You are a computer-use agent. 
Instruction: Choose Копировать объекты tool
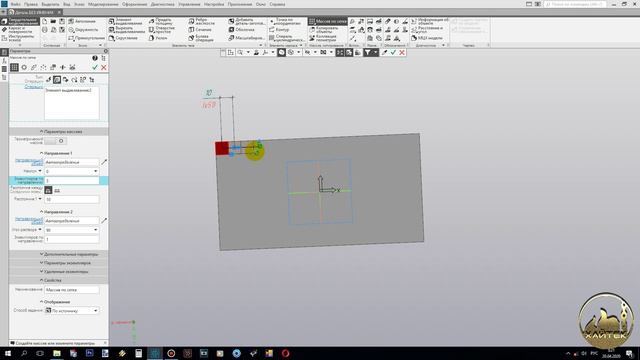click(324, 30)
